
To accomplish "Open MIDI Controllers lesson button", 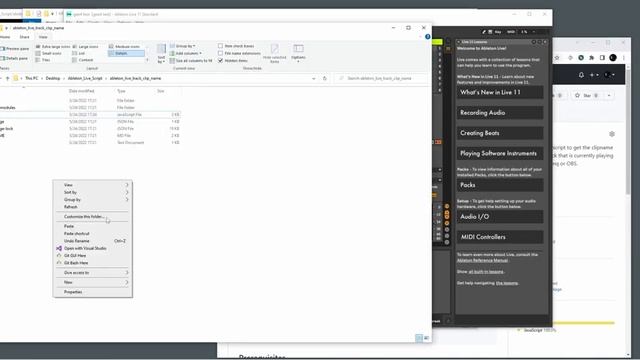I will [x=500, y=237].
